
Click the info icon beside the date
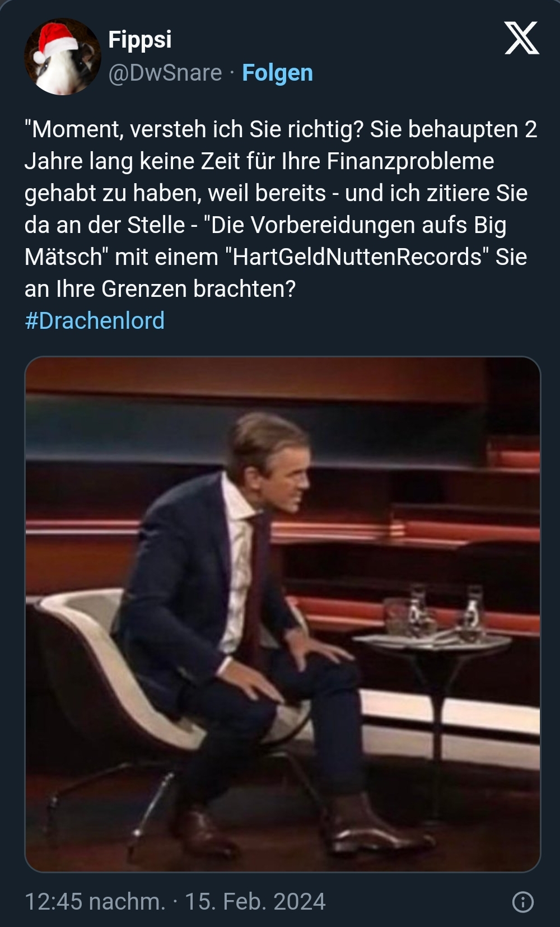point(523,902)
